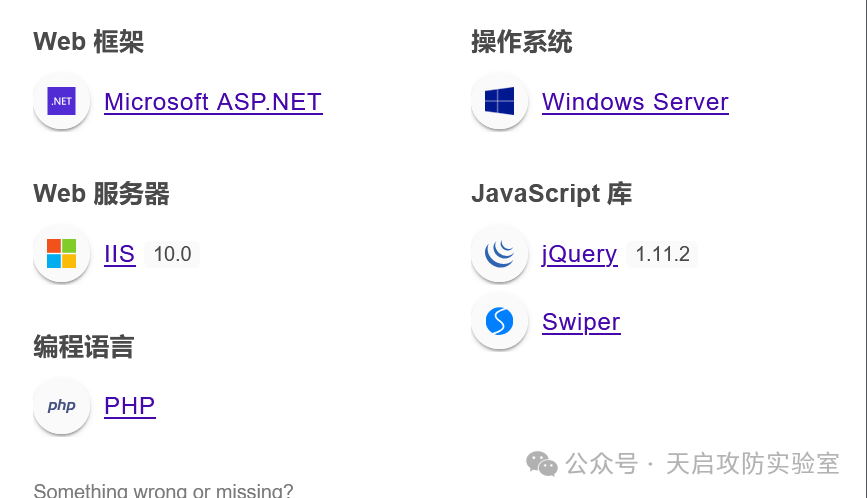Click the IIS four-color Microsoft logo

point(61,254)
